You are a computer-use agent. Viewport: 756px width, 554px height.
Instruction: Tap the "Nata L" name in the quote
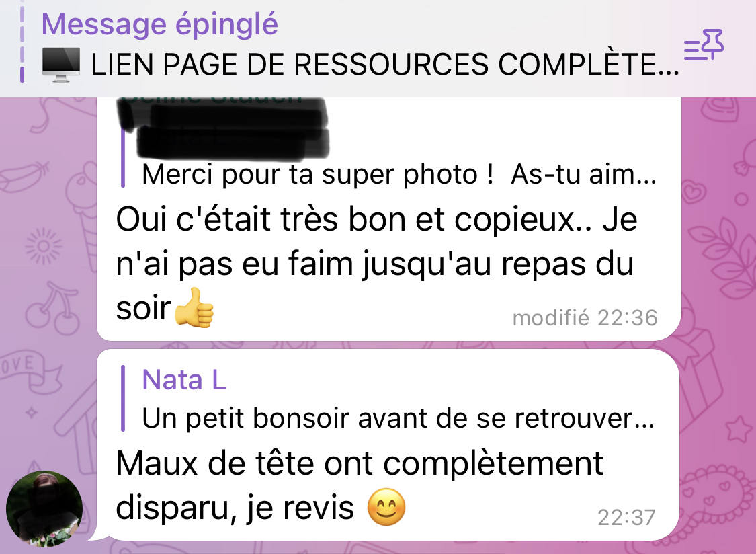point(183,380)
